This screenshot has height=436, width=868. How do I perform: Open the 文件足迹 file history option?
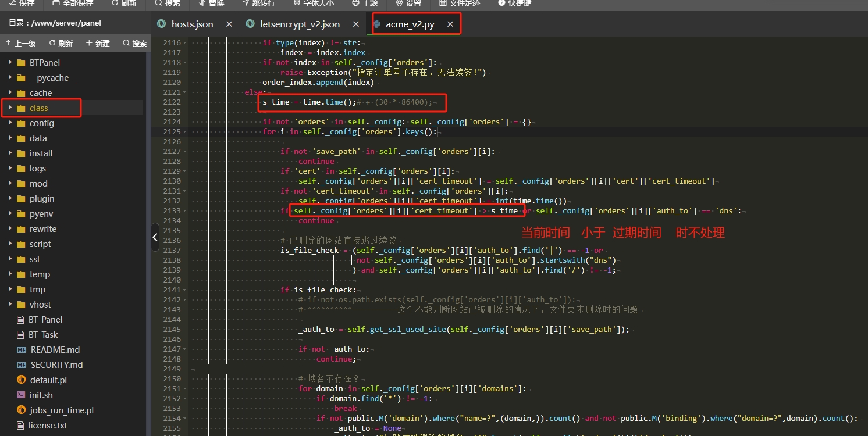tap(459, 3)
